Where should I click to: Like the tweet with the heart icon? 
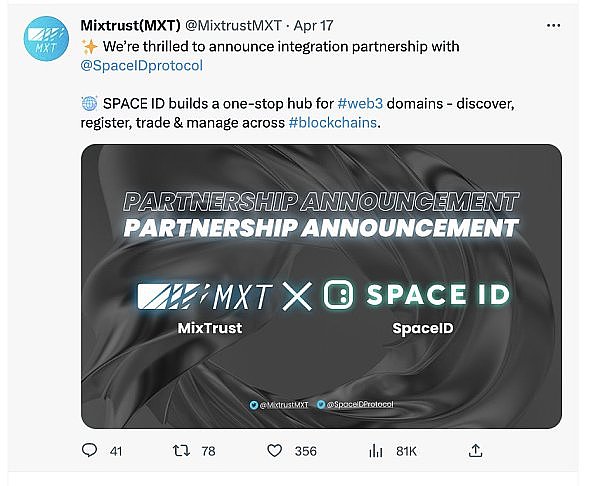coord(274,451)
